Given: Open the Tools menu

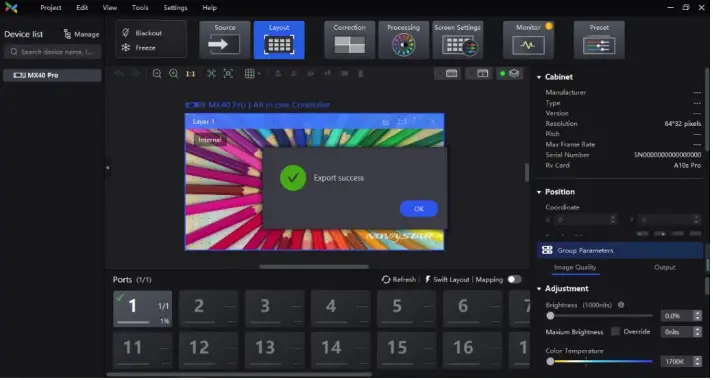Looking at the screenshot, I should click(141, 8).
